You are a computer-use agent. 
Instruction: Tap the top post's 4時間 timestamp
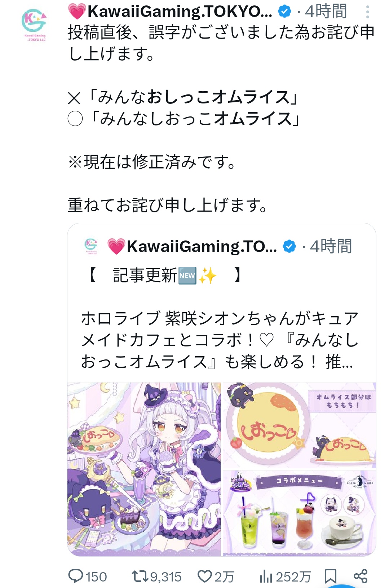pos(326,12)
